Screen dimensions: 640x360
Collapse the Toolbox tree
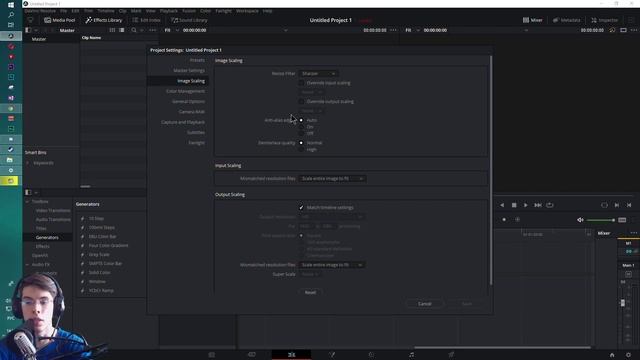pos(27,202)
